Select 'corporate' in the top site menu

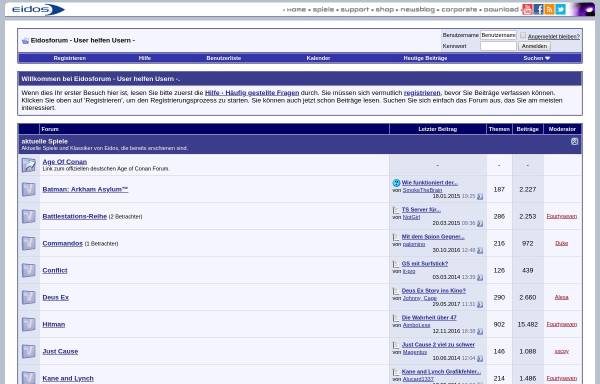point(459,9)
